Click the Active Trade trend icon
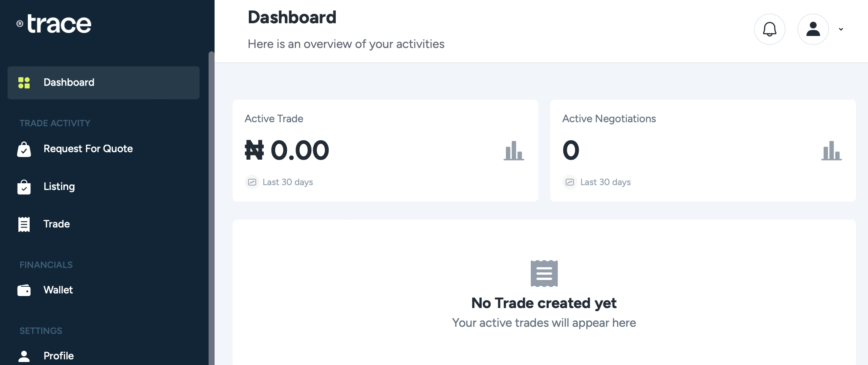 pyautogui.click(x=252, y=182)
